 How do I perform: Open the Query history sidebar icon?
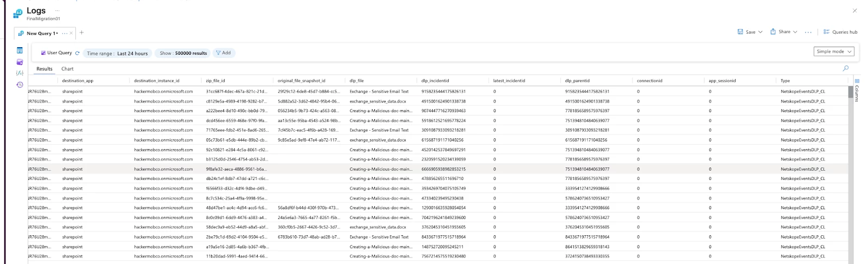(20, 85)
